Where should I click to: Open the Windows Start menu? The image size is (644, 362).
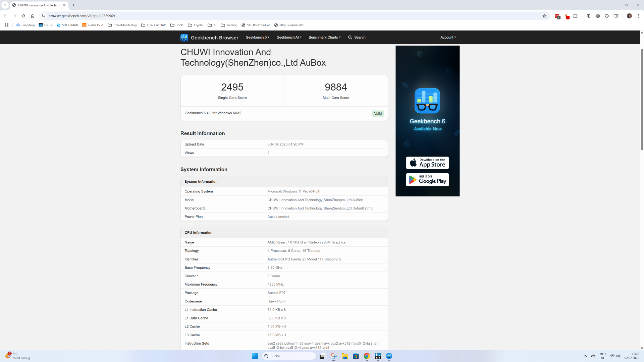(255, 356)
